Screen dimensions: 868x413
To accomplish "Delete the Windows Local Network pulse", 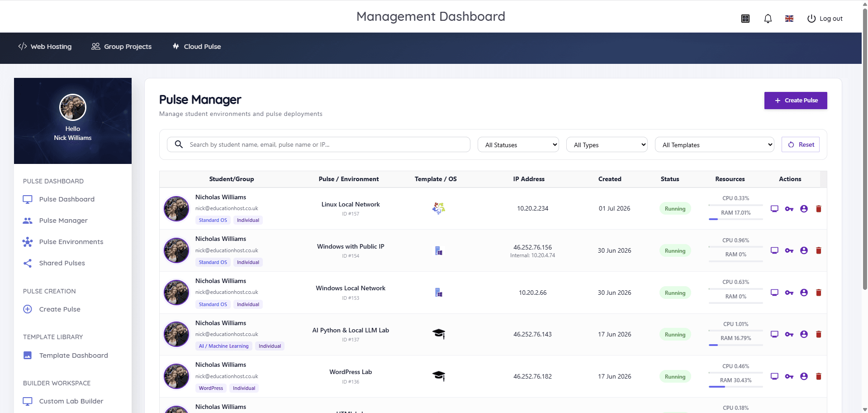I will tap(818, 293).
